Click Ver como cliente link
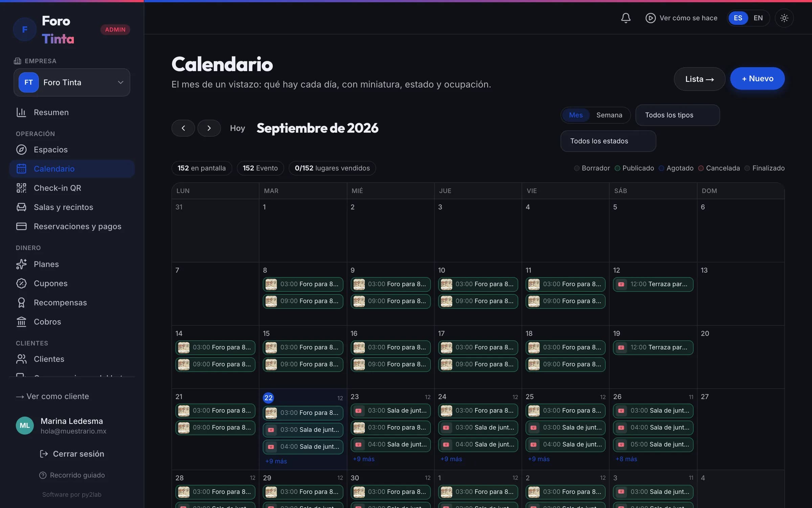The image size is (812, 508). coord(52,396)
